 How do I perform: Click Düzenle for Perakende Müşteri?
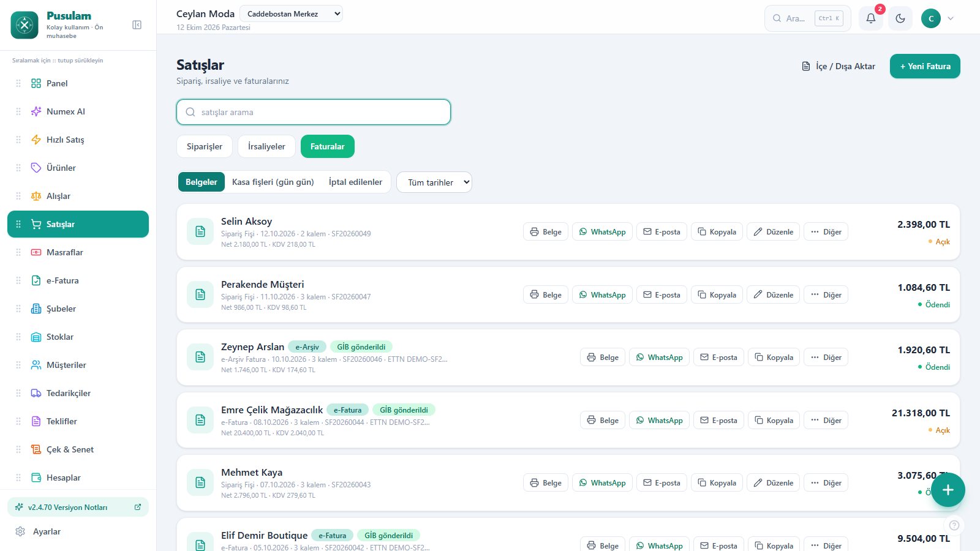pos(773,295)
